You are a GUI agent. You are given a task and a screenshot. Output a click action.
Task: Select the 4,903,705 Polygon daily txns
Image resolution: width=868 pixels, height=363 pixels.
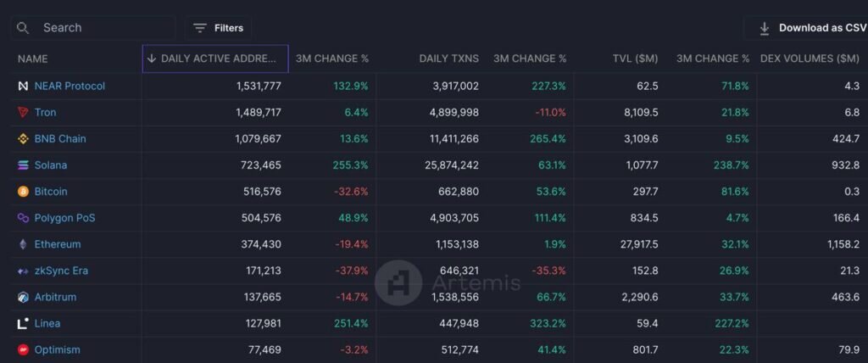coord(454,218)
